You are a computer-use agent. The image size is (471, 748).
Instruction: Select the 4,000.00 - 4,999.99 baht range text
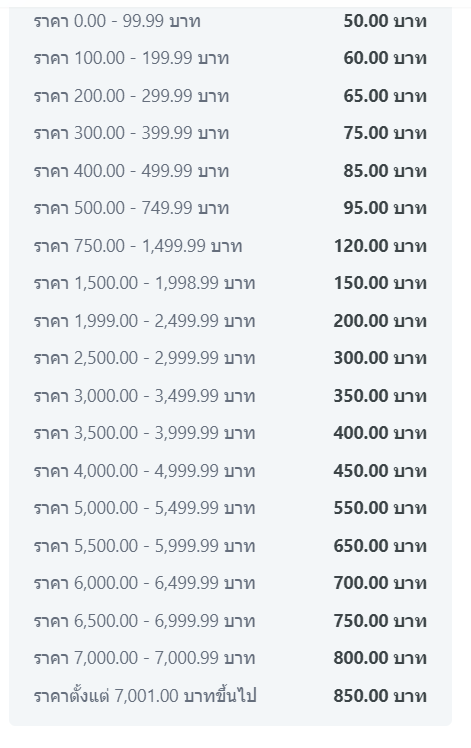pyautogui.click(x=145, y=471)
